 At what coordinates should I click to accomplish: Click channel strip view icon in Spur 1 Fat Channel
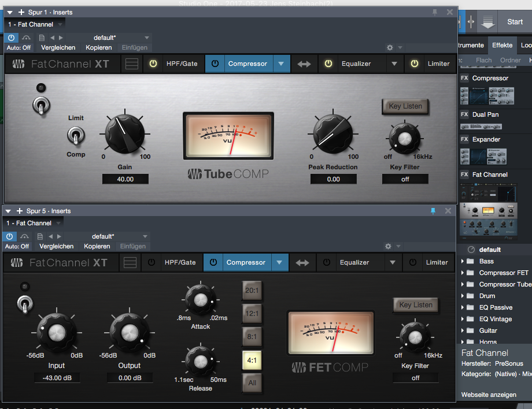pyautogui.click(x=132, y=64)
